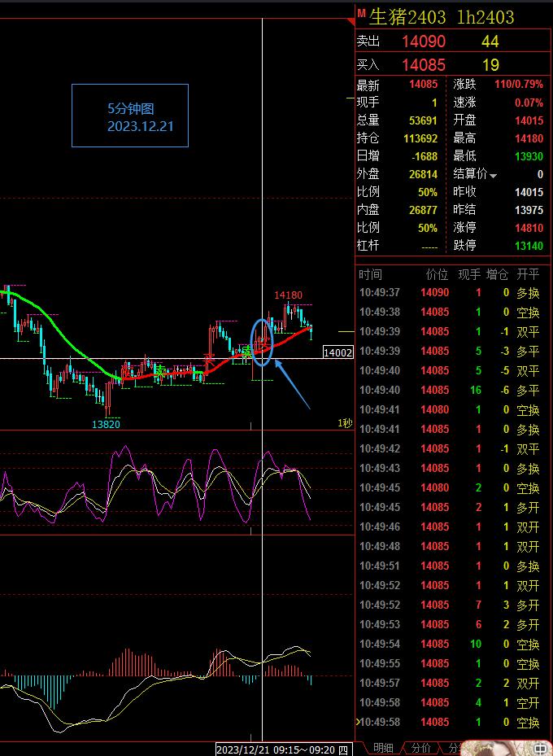The image size is (553, 756).
Task: Click the 1秒 timeframe label
Action: tap(345, 423)
